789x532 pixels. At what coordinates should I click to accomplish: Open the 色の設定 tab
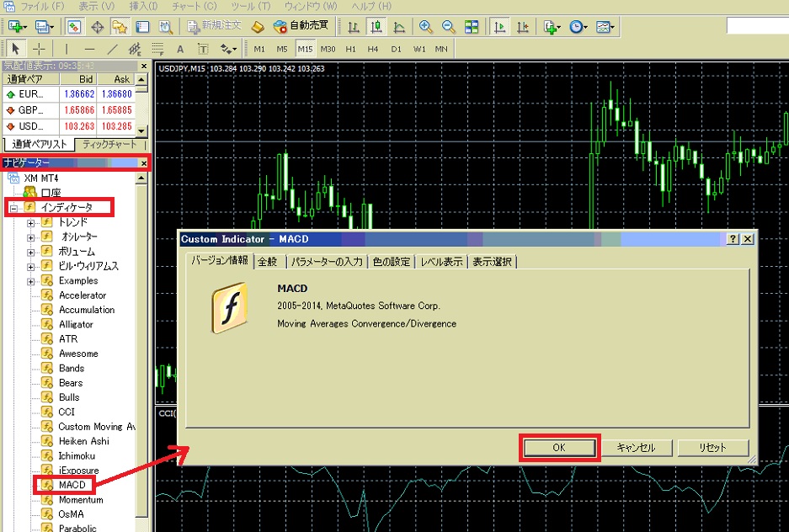click(391, 262)
